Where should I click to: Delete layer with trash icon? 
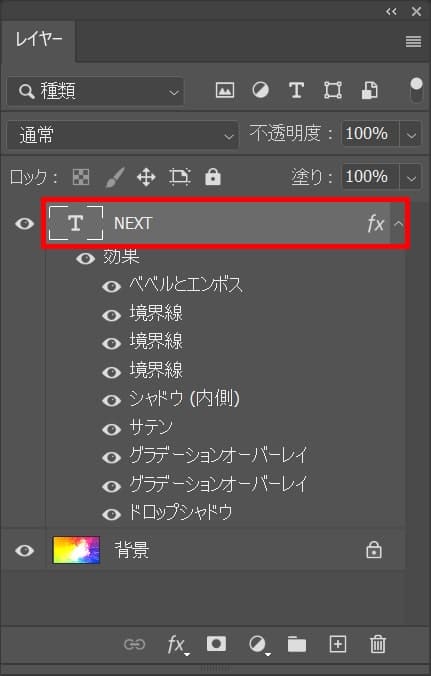[x=378, y=645]
